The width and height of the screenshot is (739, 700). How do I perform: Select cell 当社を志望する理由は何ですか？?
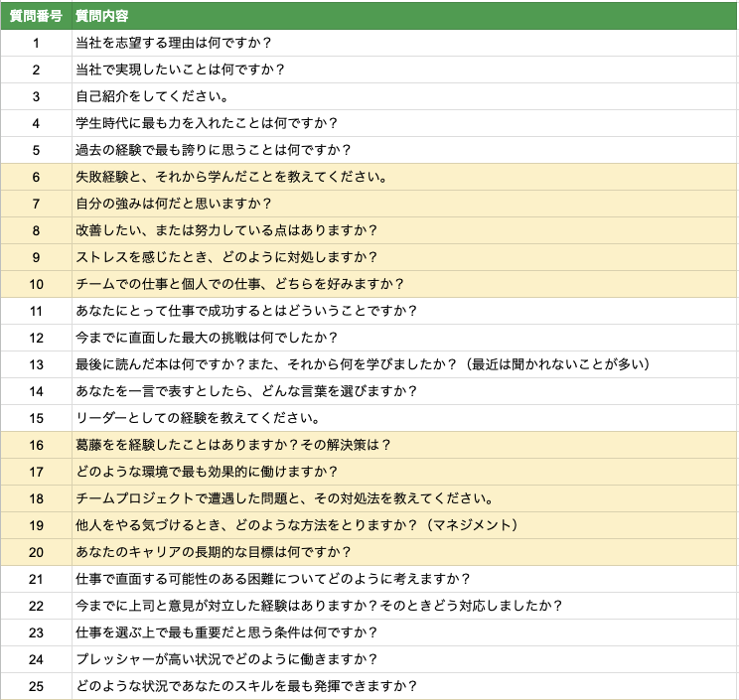[x=405, y=43]
